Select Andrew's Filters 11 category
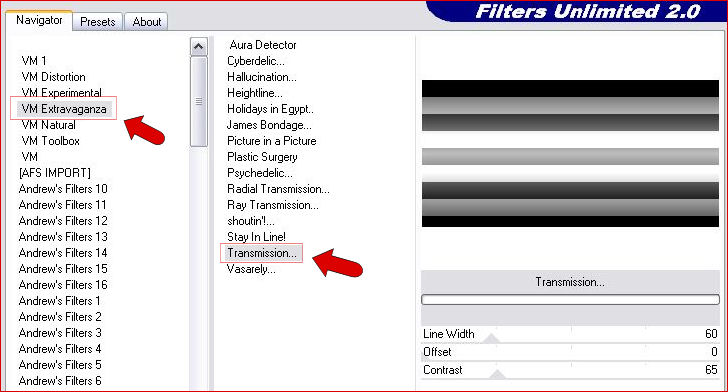 pos(63,205)
